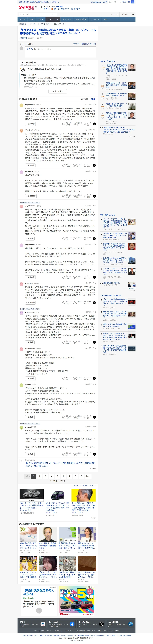The width and height of the screenshot is (153, 644).
Task: Open the 速報 navigation tab
Action: (x=31, y=19)
